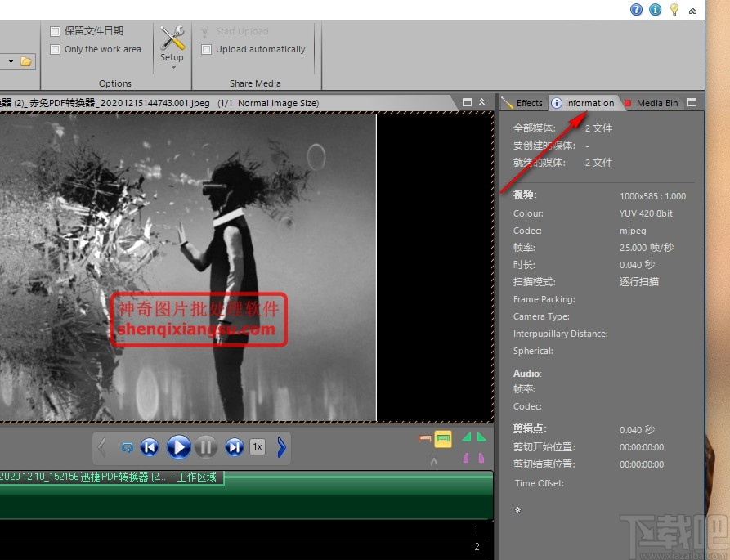Image resolution: width=730 pixels, height=560 pixels.
Task: Open the Setup tools icon
Action: click(172, 38)
